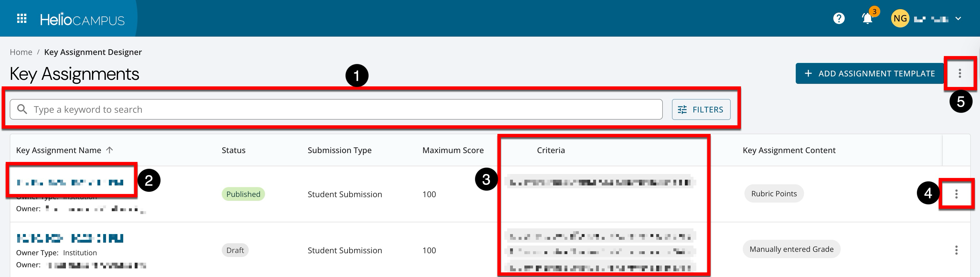Viewport: 980px width, 277px height.
Task: Click the Key Assignment Designer breadcrumb
Action: 93,52
